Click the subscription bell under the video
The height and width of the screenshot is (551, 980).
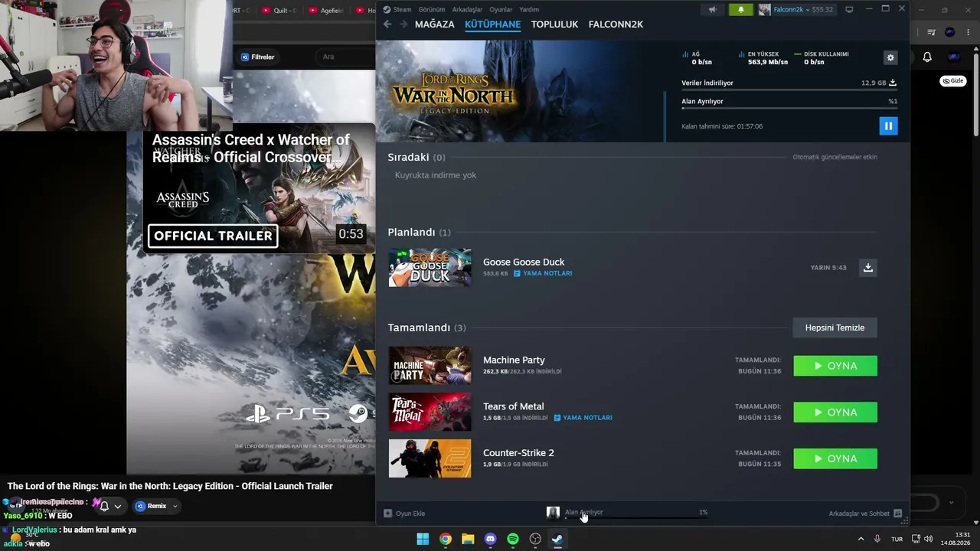click(104, 506)
